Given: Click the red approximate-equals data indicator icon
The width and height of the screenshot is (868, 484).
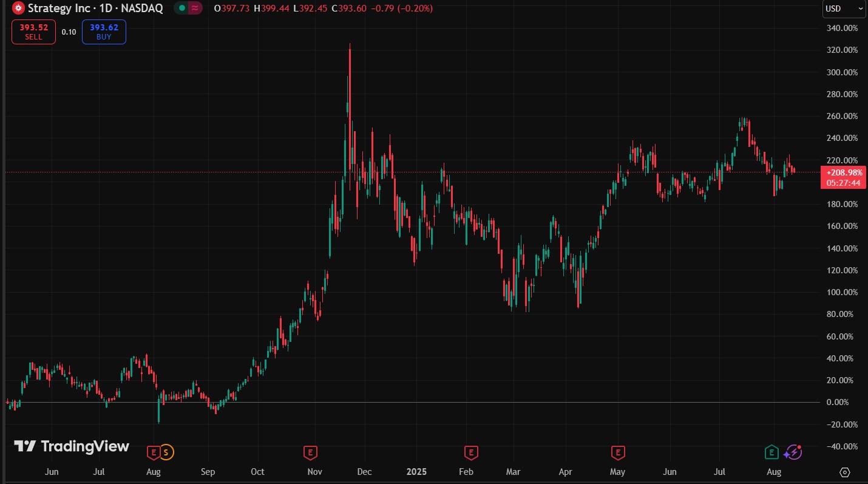Looking at the screenshot, I should click(x=195, y=9).
